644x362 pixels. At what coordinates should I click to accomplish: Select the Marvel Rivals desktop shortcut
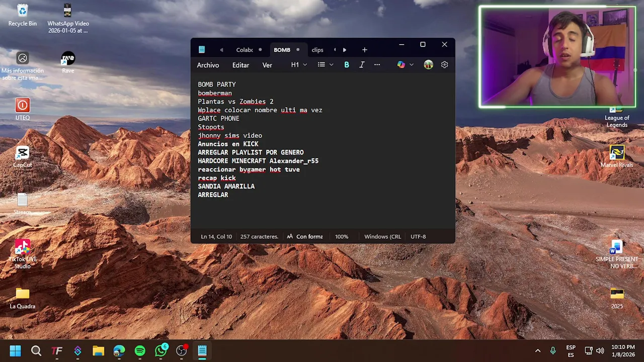[x=617, y=156]
